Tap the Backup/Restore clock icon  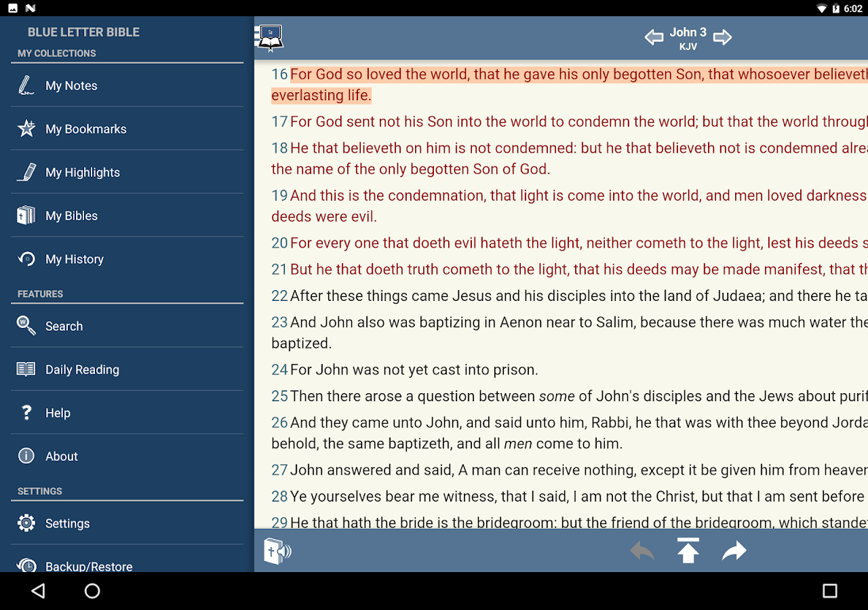point(26,565)
